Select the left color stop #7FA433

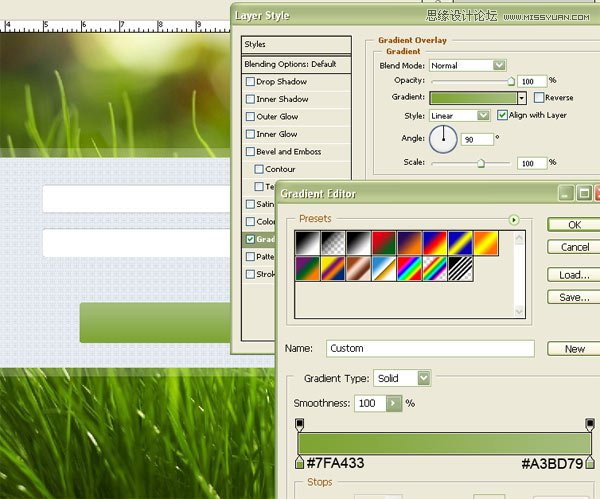pos(300,462)
